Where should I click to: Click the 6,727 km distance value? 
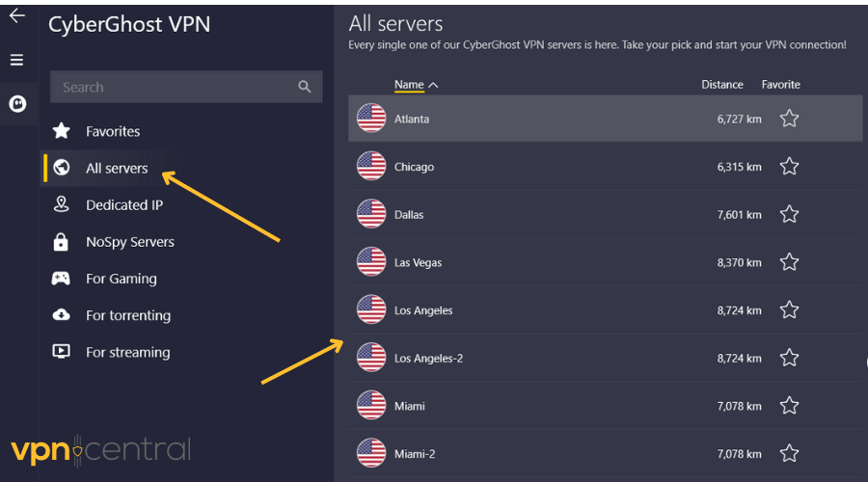(x=739, y=119)
